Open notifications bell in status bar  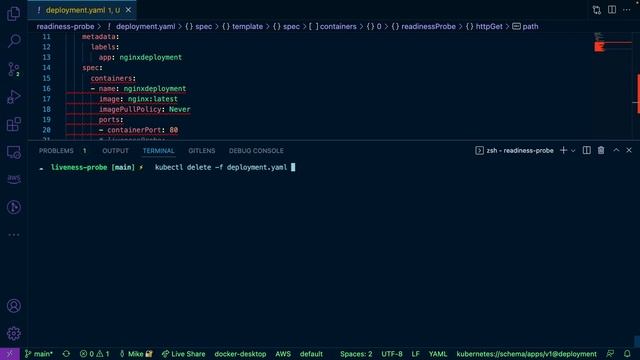coord(627,354)
